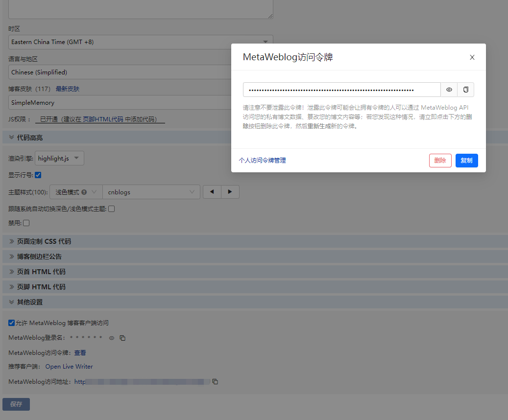Copy token using the clipboard icon in the dialog
This screenshot has height=420, width=508.
pos(465,90)
